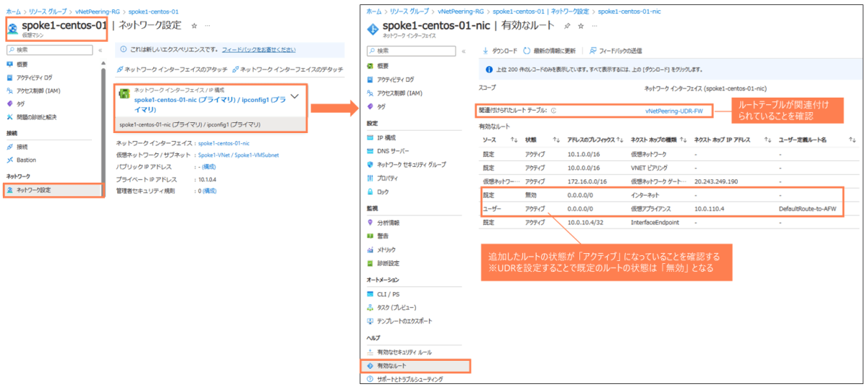Viewport: 868px width, 389px height.
Task: Favorite the spoke1-centos-01 ネットワーク設定 page star
Action: pos(194,25)
